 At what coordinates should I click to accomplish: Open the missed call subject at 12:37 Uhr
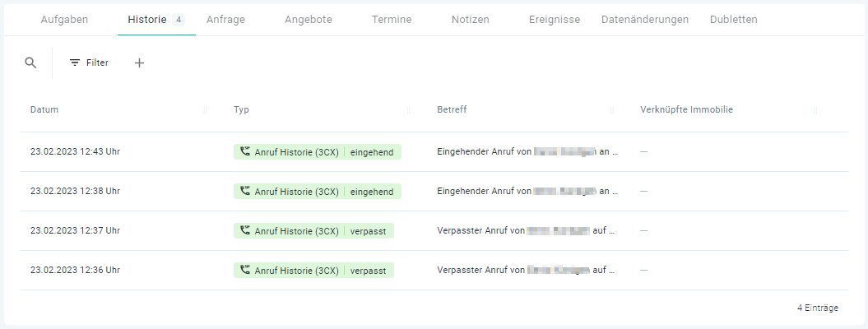(x=526, y=230)
